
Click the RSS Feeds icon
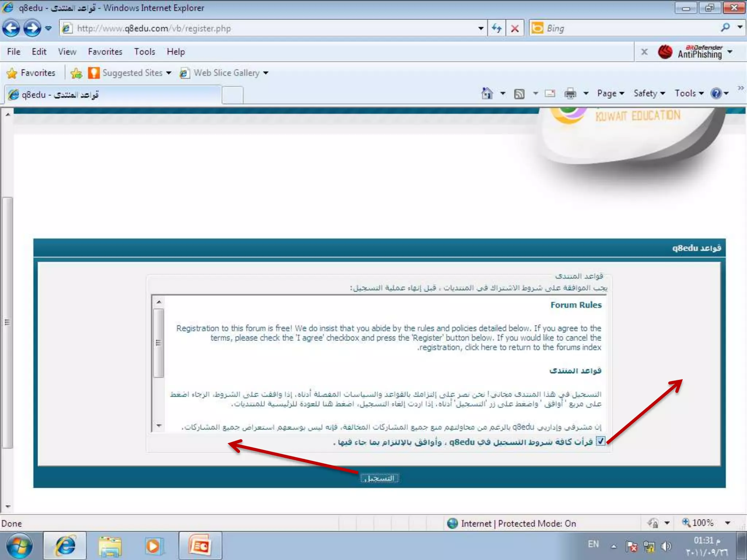coord(519,94)
